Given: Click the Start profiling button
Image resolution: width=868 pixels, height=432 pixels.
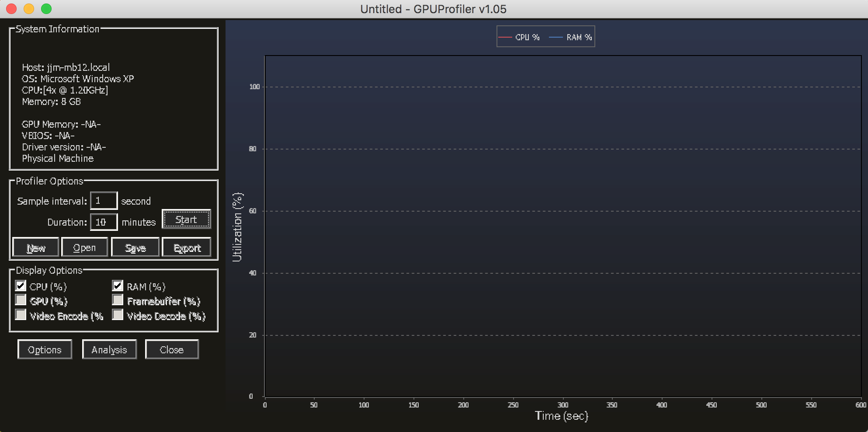Looking at the screenshot, I should (x=186, y=219).
